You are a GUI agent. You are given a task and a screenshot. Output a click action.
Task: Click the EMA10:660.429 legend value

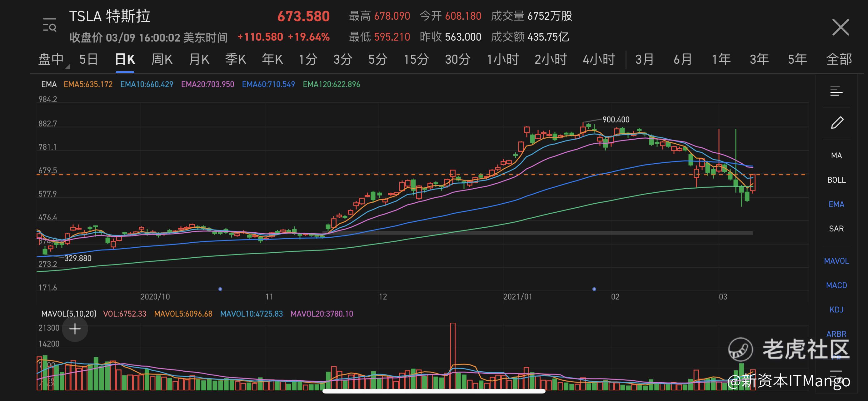coord(147,84)
